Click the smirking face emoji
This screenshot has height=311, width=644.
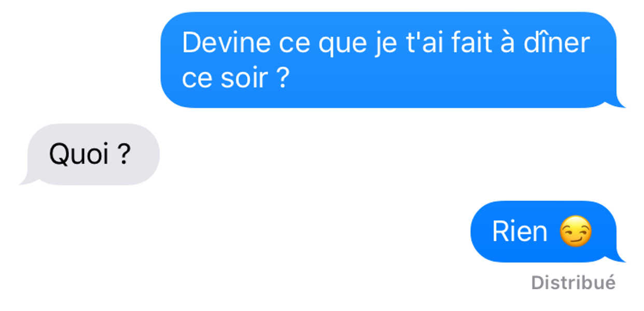coord(576,232)
